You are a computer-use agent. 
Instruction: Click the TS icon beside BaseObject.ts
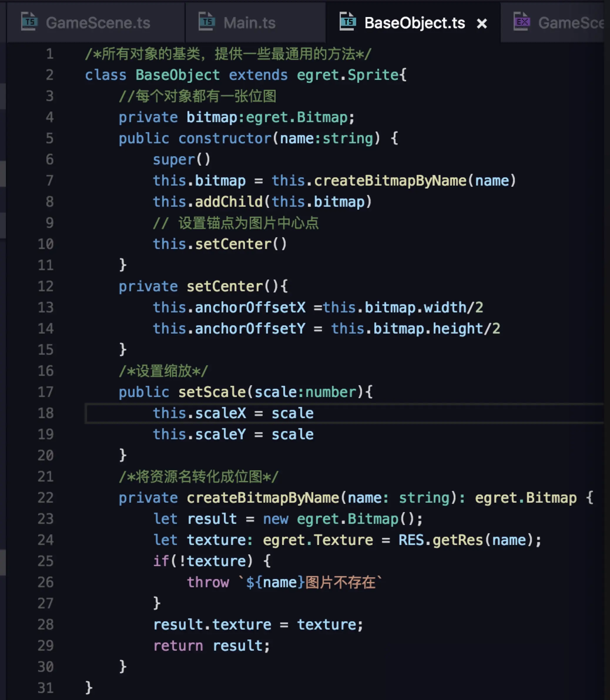[x=348, y=22]
